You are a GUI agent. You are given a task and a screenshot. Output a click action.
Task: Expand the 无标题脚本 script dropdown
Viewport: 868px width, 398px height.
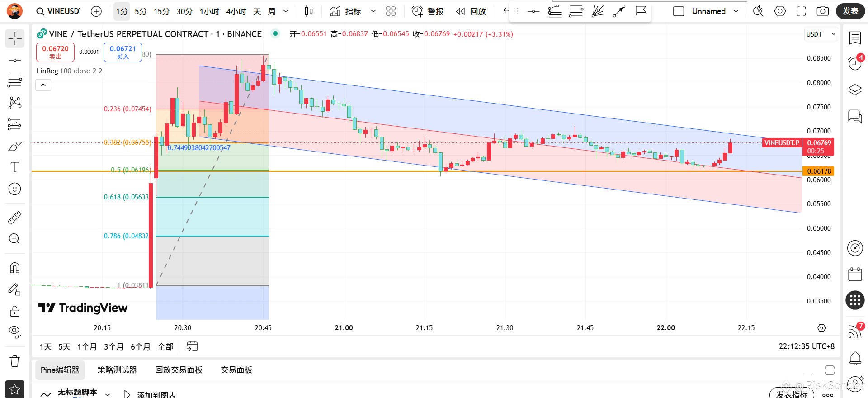tap(108, 394)
